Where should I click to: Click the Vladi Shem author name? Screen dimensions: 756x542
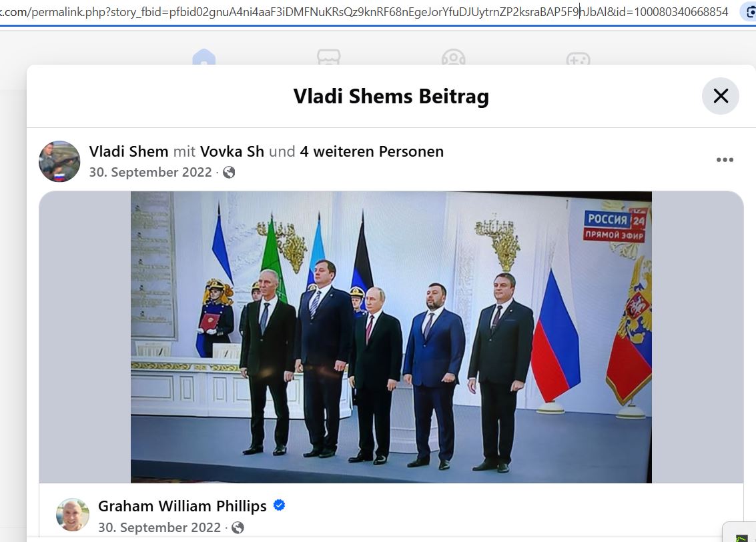point(128,151)
